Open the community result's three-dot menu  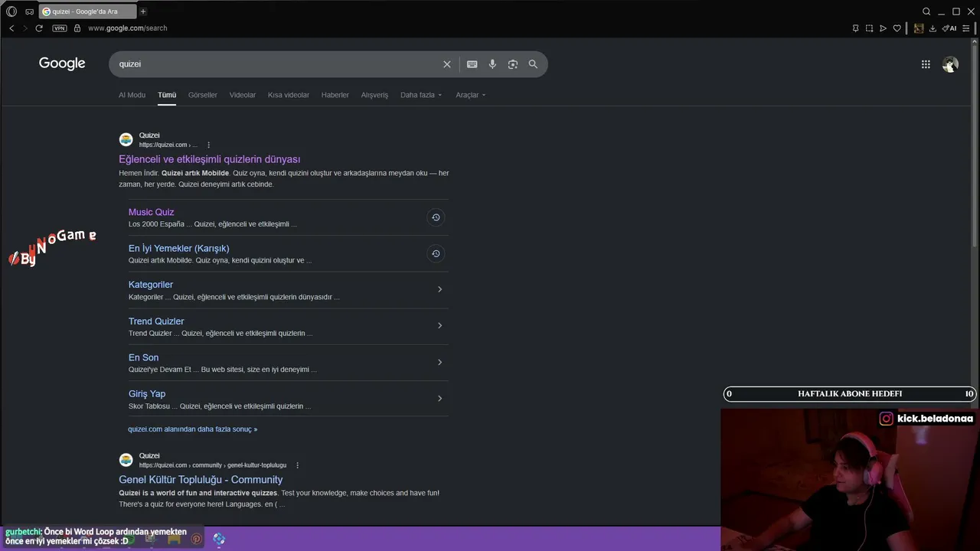298,465
